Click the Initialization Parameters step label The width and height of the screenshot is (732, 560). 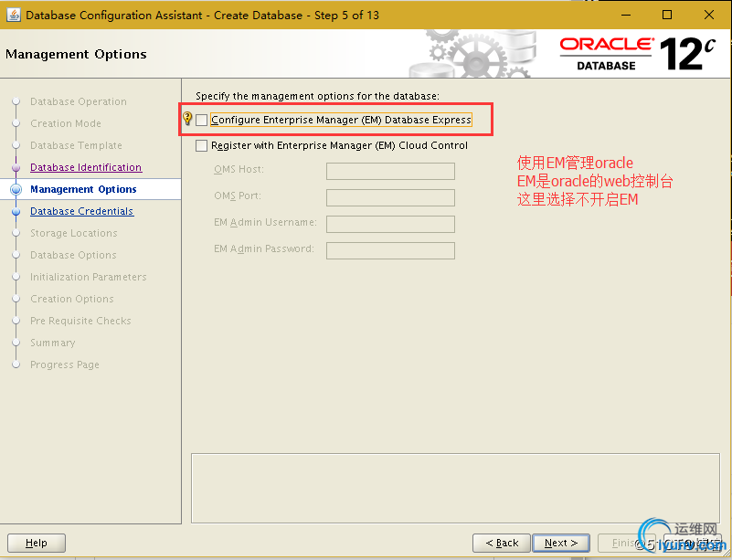click(x=89, y=277)
